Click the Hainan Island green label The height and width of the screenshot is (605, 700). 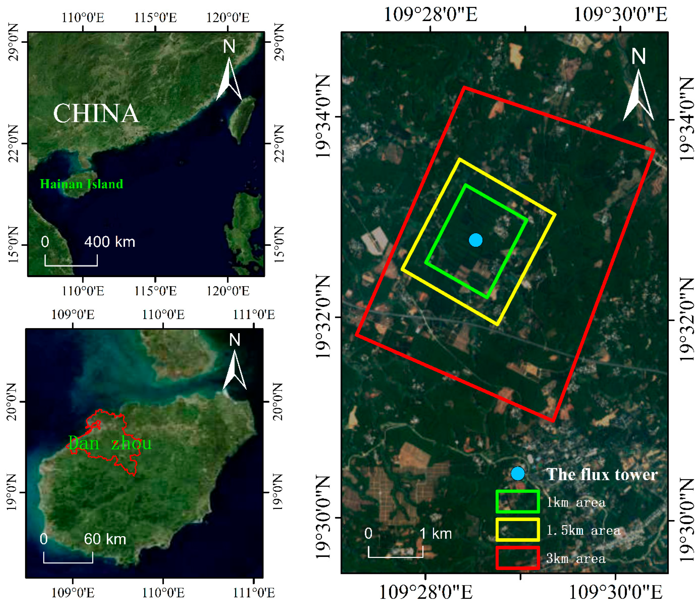point(81,184)
